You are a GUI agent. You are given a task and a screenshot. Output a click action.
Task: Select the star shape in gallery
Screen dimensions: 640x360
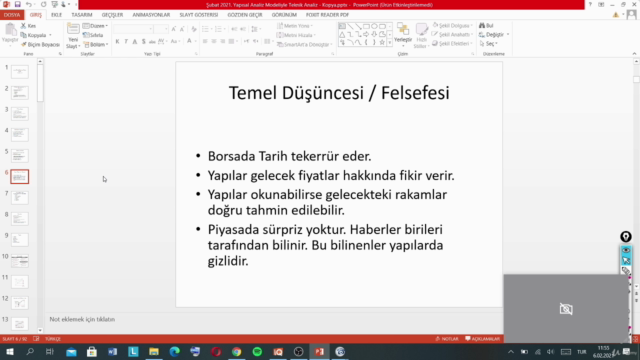click(382, 42)
